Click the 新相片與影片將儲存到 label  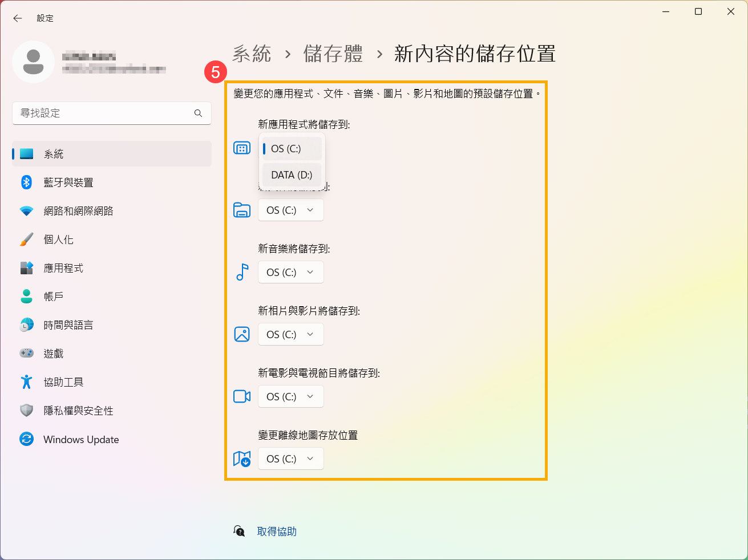point(309,311)
